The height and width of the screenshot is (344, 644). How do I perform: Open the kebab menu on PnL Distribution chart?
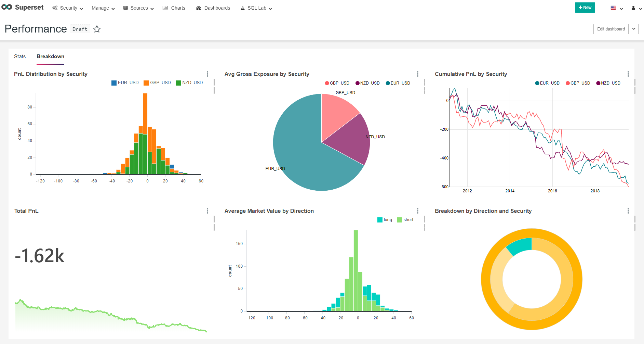pyautogui.click(x=207, y=74)
